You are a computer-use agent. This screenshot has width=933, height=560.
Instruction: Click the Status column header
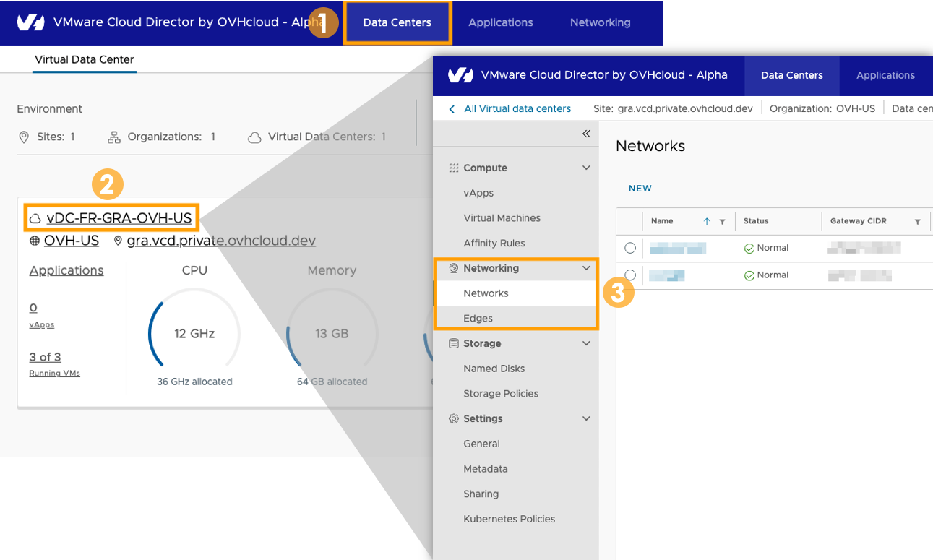tap(756, 221)
